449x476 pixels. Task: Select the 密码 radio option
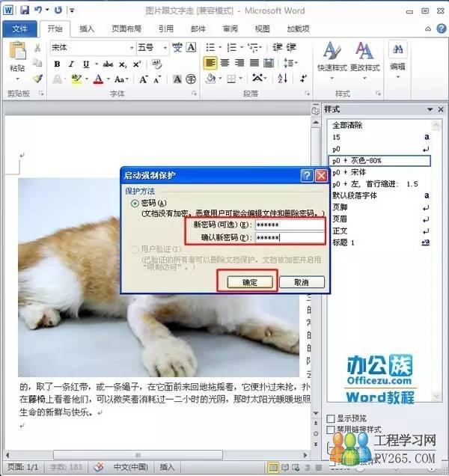click(135, 203)
